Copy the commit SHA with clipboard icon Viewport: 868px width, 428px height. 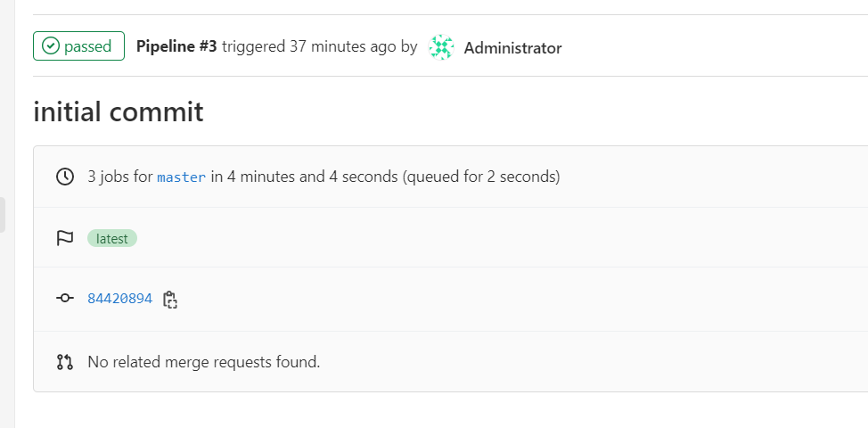170,300
